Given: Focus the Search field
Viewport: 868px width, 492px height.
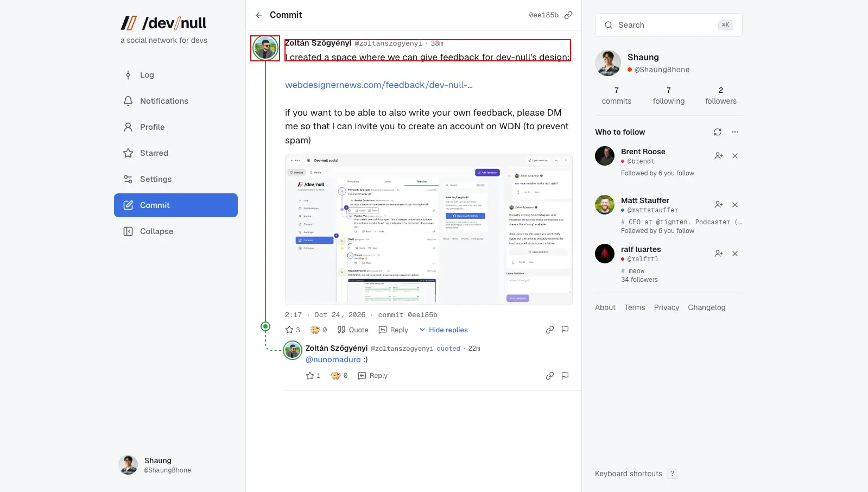Looking at the screenshot, I should click(x=669, y=25).
